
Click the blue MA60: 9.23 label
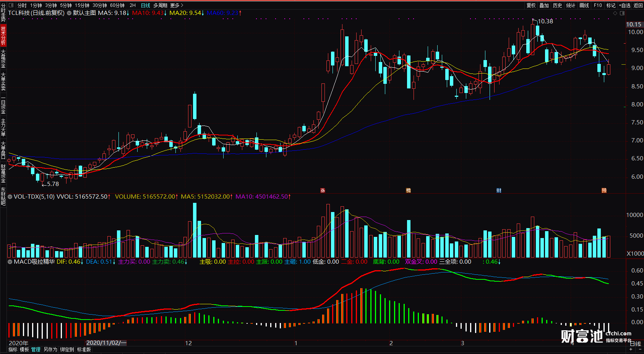(224, 13)
